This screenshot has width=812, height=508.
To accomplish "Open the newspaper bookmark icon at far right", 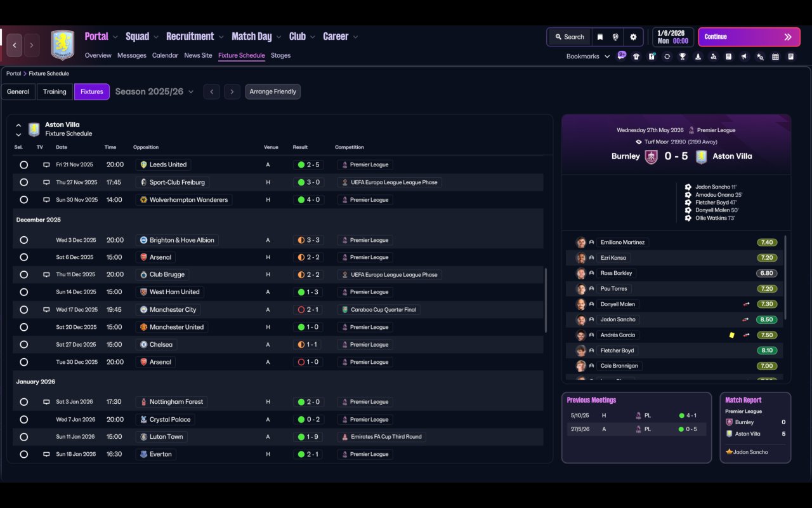I will [x=791, y=57].
